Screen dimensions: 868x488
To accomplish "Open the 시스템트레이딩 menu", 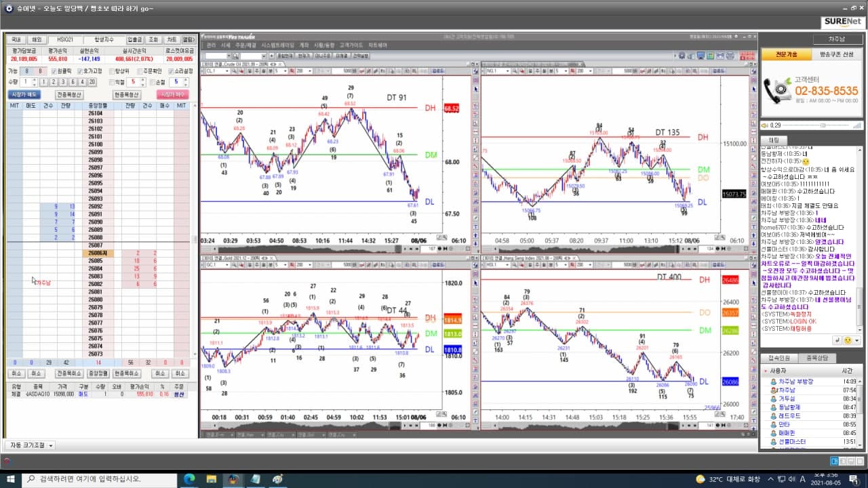I will [x=278, y=45].
